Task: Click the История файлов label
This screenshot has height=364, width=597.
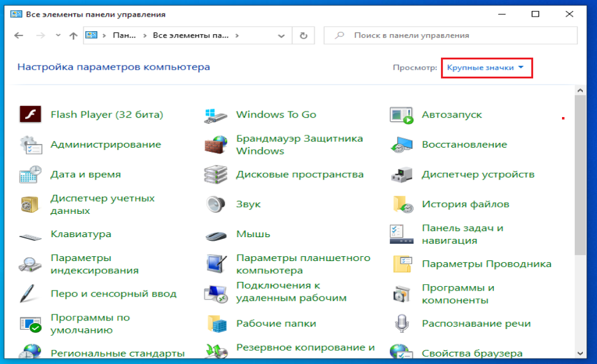Action: point(465,204)
